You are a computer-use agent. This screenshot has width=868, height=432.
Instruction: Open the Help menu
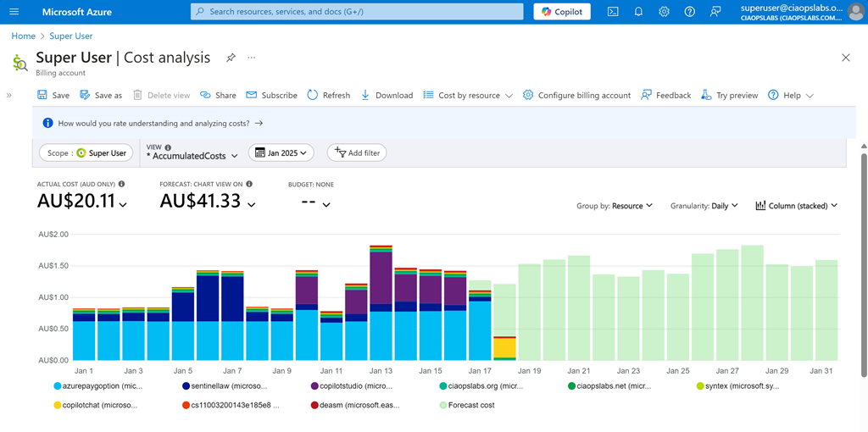click(791, 96)
